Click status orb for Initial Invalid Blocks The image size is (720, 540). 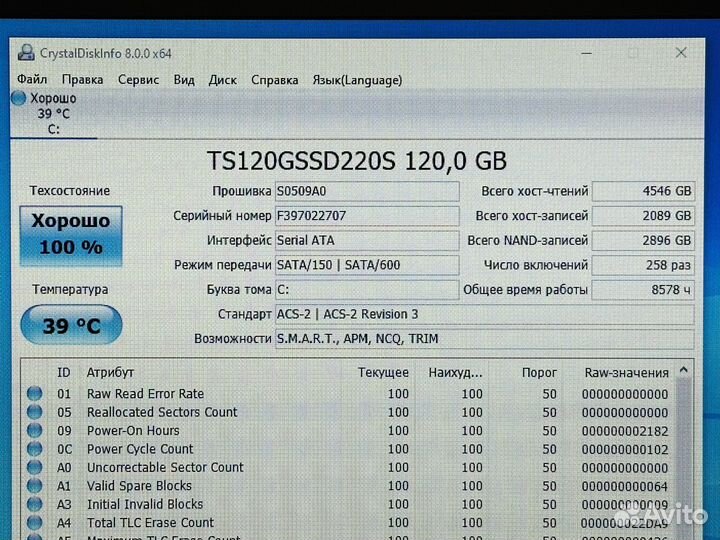click(x=34, y=504)
